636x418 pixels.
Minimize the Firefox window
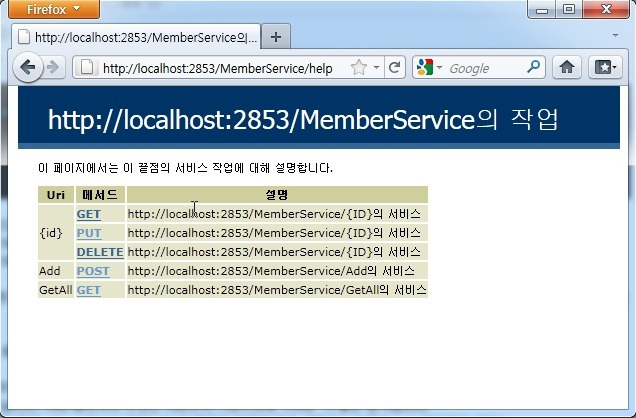[x=541, y=9]
